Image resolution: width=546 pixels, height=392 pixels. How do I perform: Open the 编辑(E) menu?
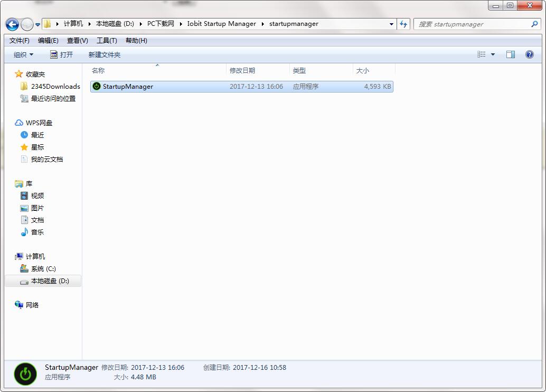48,41
